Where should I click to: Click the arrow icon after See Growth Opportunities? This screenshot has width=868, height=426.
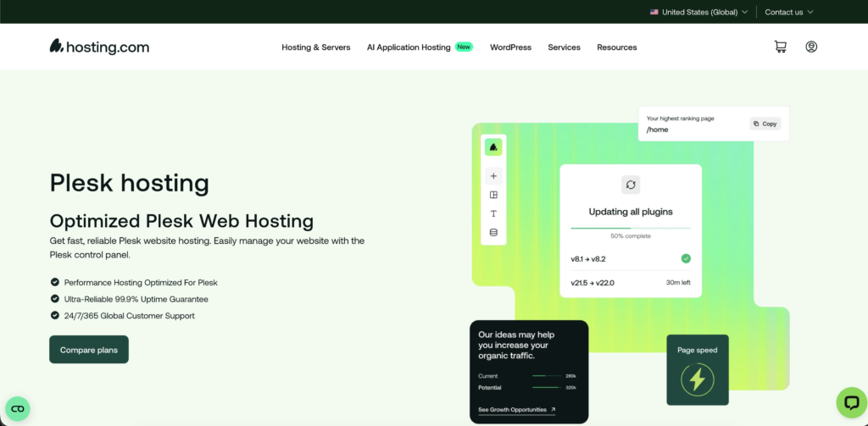553,409
